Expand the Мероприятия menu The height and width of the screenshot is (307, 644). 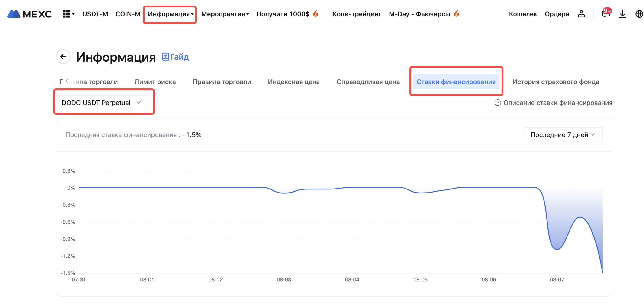(225, 14)
